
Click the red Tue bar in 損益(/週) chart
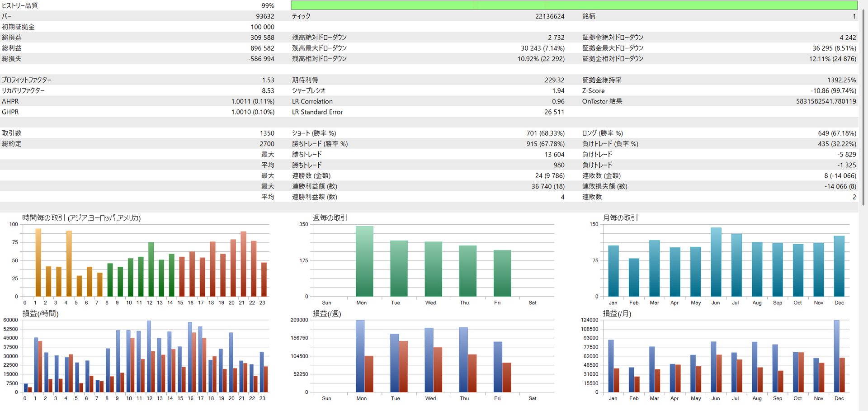point(403,367)
